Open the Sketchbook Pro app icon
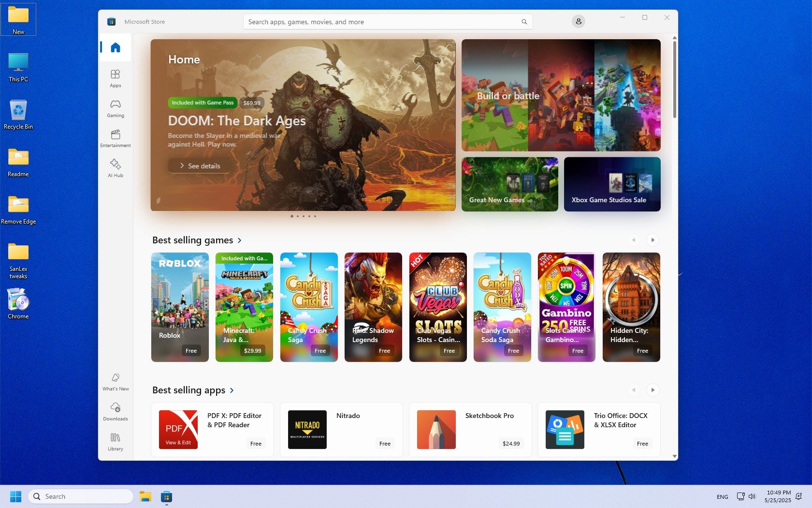This screenshot has height=508, width=812. pyautogui.click(x=436, y=430)
